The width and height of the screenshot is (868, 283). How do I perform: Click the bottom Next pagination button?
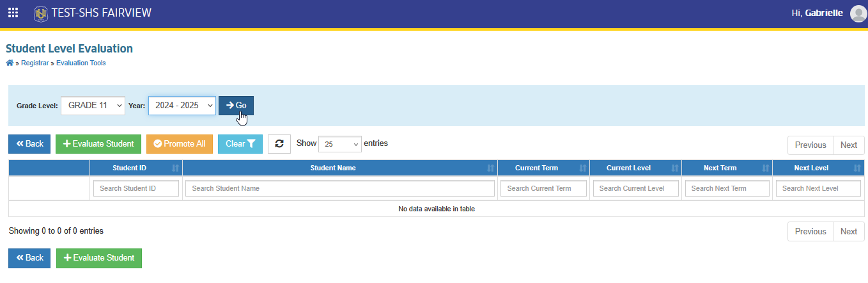pyautogui.click(x=849, y=232)
